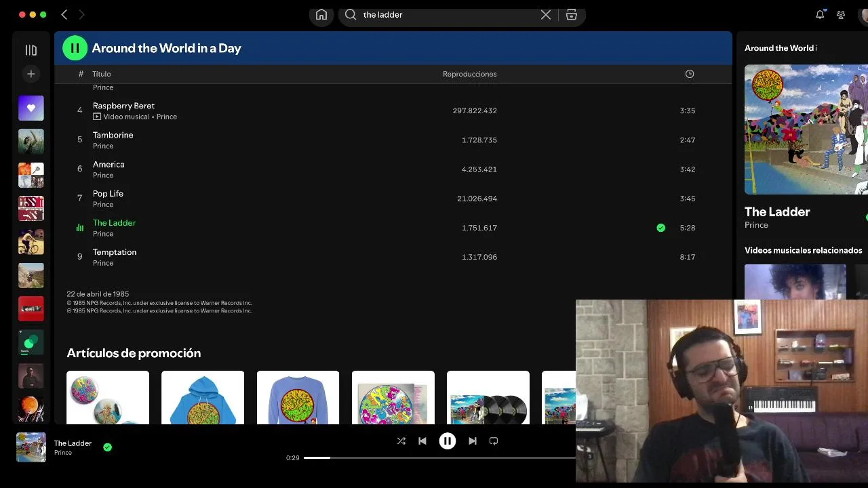
Task: Click the 'Around the World in a Day' header title
Action: [166, 48]
